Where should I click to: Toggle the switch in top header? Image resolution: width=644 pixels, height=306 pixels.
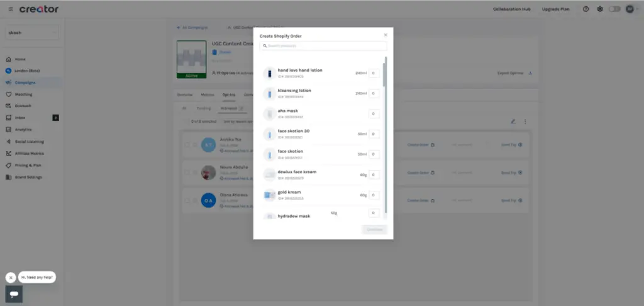(614, 9)
